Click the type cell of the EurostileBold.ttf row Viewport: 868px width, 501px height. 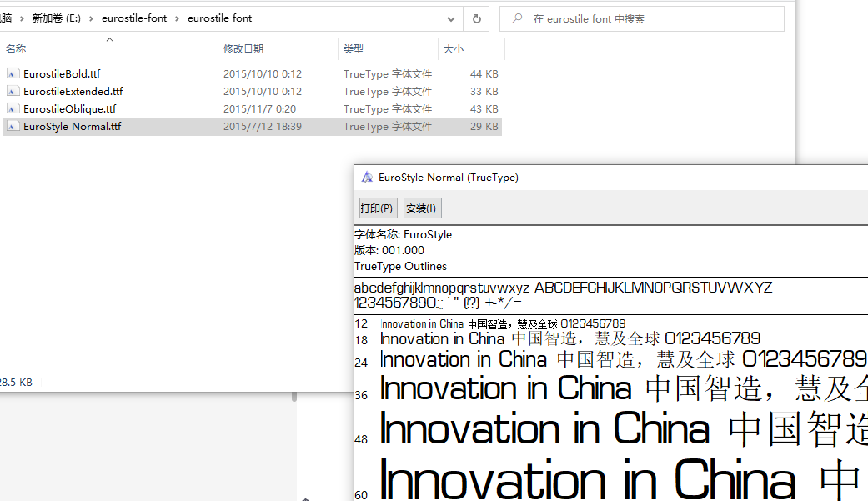tap(388, 73)
